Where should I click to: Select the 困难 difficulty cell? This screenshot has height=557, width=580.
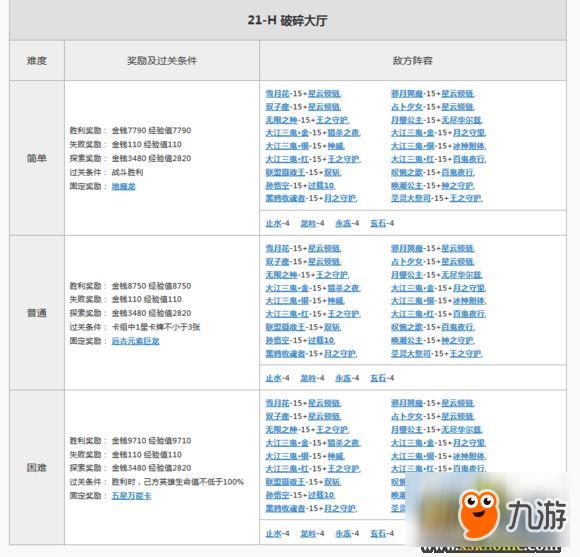[37, 468]
